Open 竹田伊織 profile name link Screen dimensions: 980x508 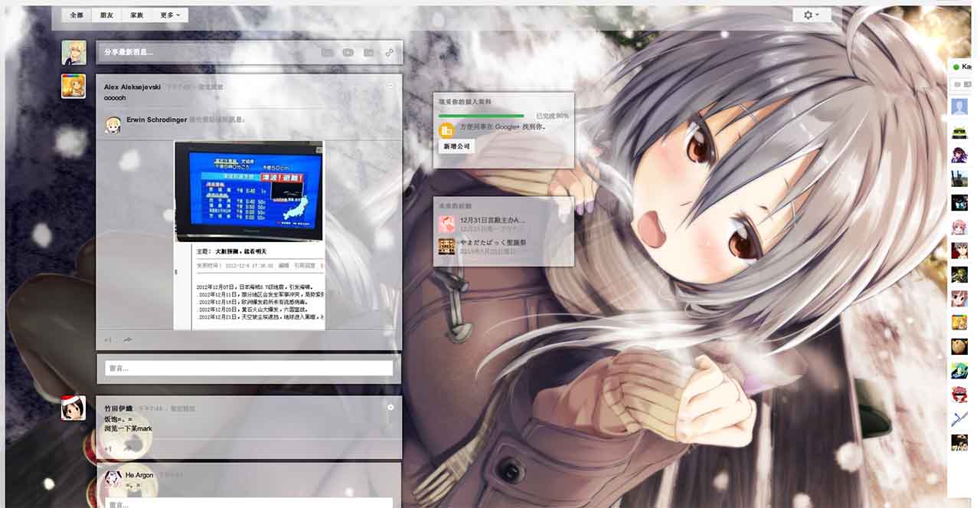(x=119, y=409)
